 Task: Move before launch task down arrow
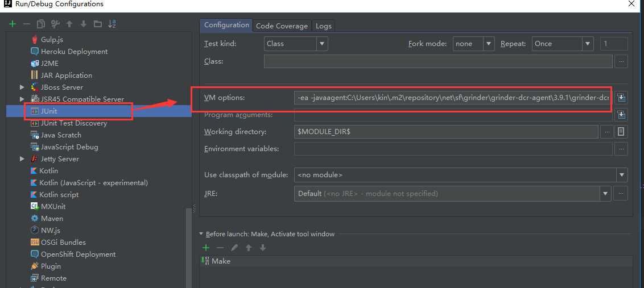pos(263,248)
